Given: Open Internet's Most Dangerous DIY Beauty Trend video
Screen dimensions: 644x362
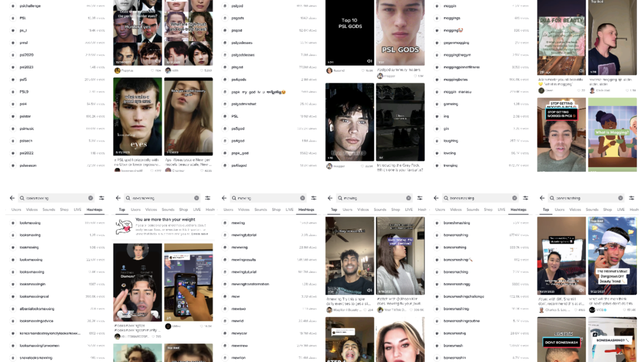Looking at the screenshot, I should (x=612, y=255).
